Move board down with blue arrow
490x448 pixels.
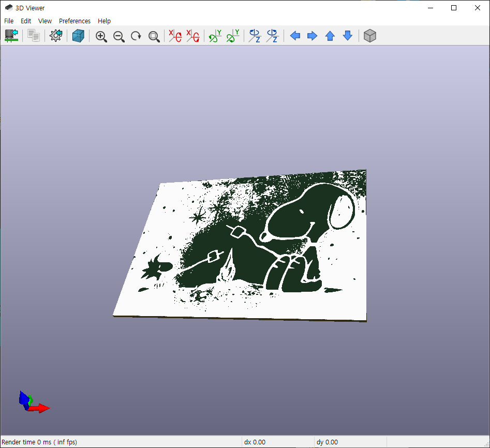[x=348, y=36]
